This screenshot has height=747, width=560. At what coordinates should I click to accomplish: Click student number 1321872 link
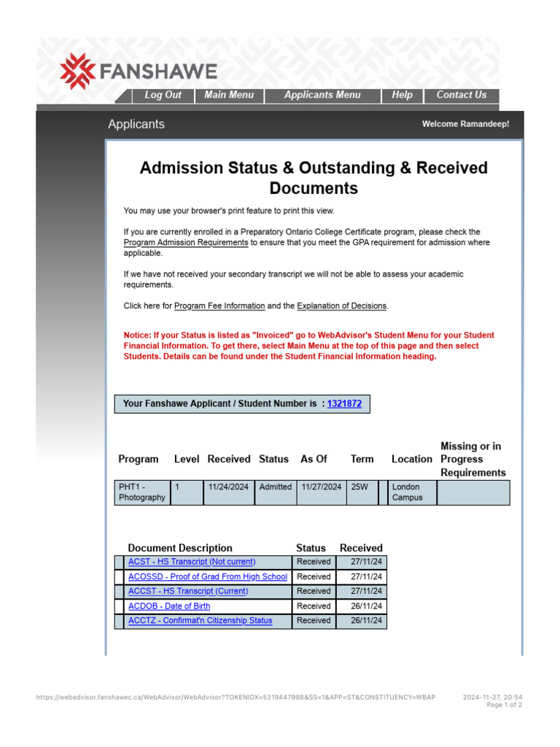pos(344,403)
